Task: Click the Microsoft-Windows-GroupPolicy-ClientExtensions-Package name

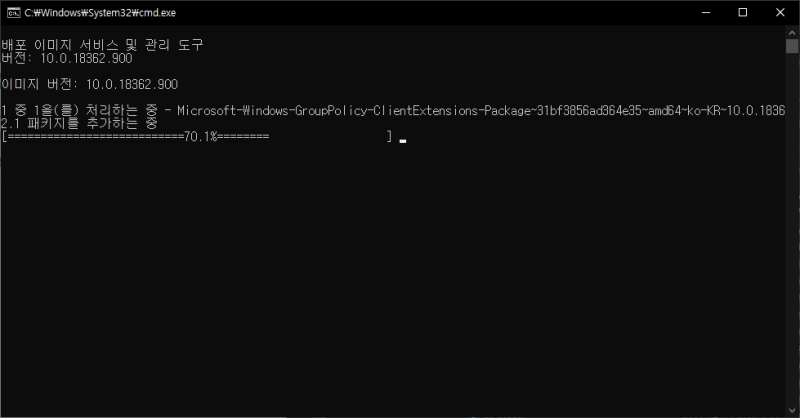Action: coord(354,110)
